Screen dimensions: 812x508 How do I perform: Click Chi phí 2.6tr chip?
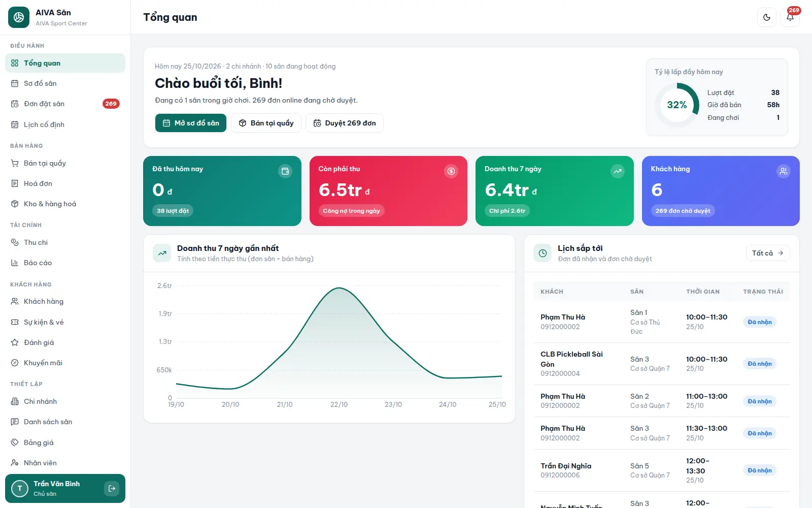pos(507,211)
